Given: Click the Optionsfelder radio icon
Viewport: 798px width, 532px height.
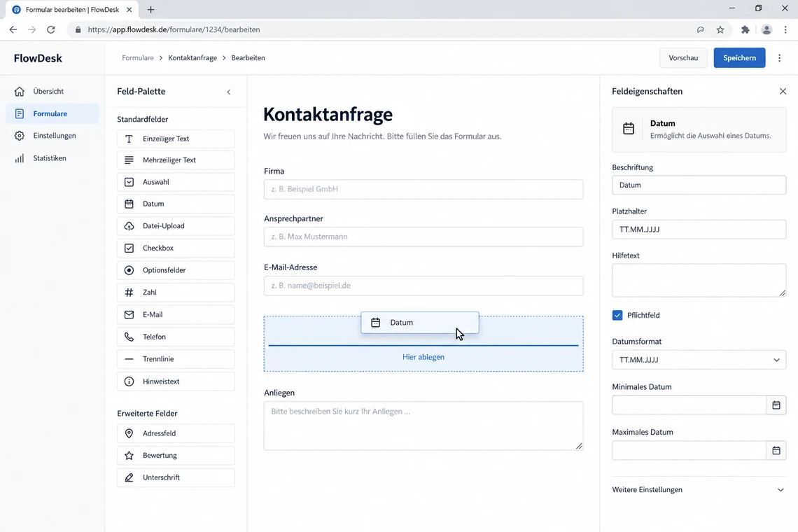Looking at the screenshot, I should coord(129,270).
